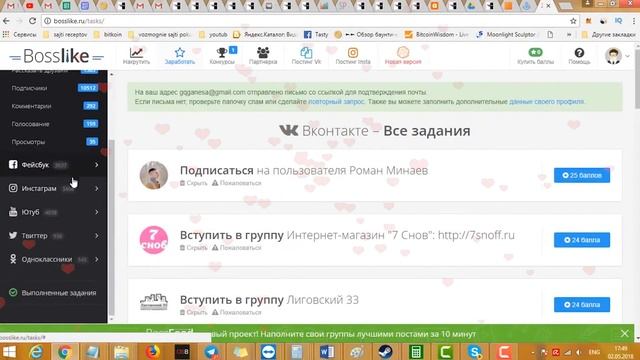Expand the Одноклассники sidebar section
Viewport: 640px width, 360px height.
54,260
